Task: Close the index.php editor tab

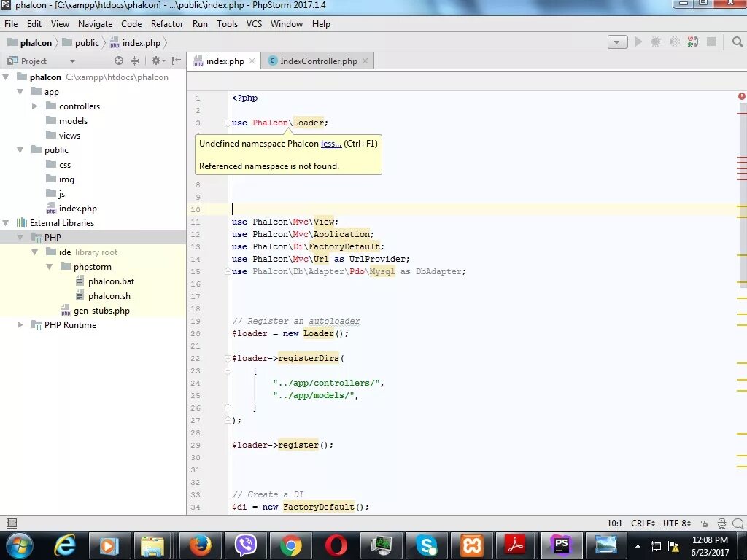Action: coord(252,61)
